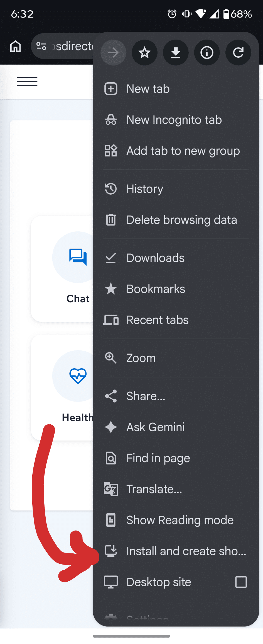The width and height of the screenshot is (263, 644).
Task: Open the Zoom option
Action: [176, 358]
